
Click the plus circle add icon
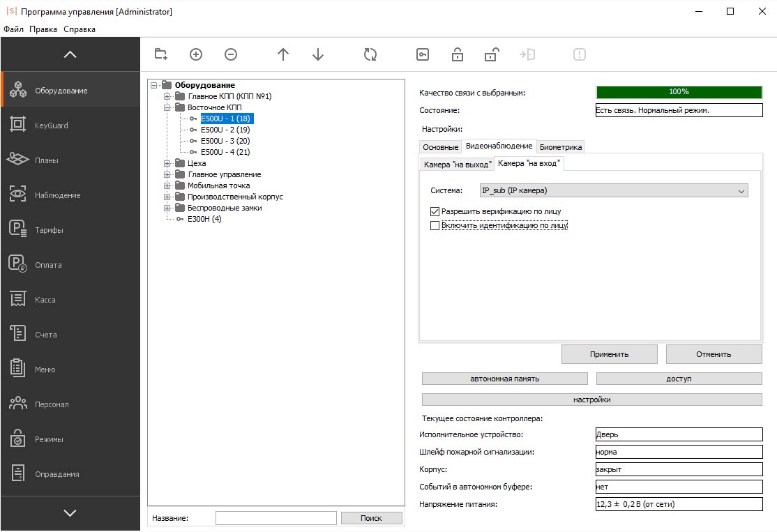click(196, 54)
